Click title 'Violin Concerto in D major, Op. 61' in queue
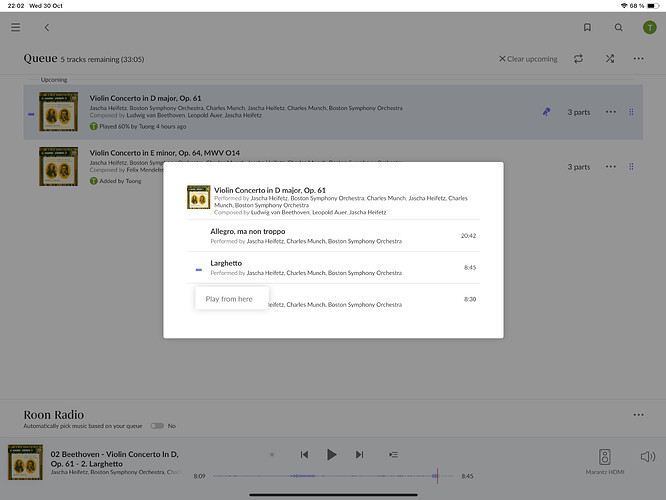The width and height of the screenshot is (666, 500). [145, 98]
